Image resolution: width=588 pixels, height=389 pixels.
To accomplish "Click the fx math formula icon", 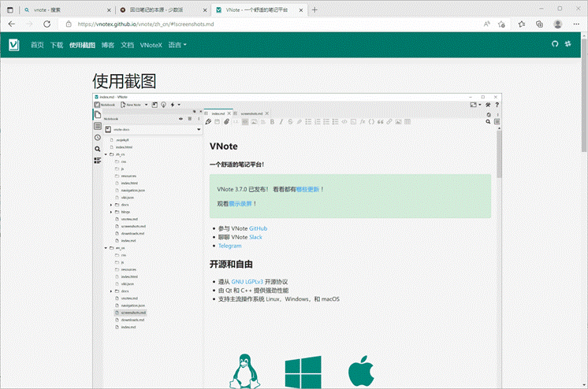I will [363, 121].
